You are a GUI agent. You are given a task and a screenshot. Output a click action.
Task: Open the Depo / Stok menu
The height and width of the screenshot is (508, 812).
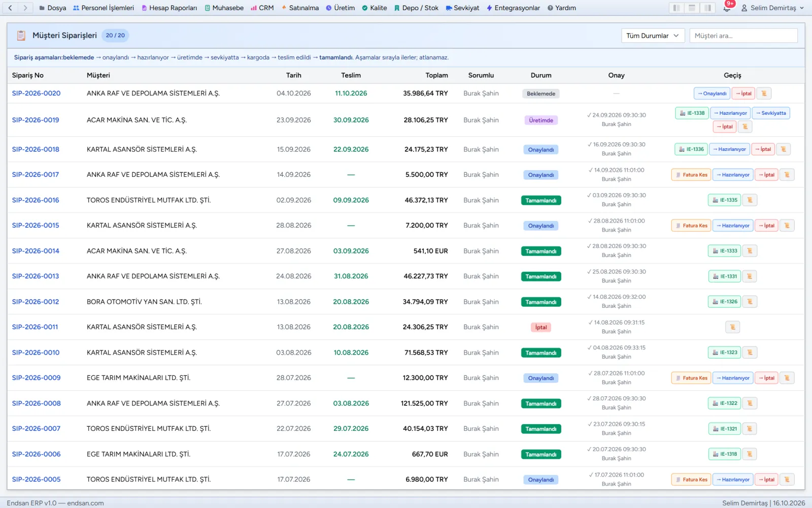pos(416,8)
